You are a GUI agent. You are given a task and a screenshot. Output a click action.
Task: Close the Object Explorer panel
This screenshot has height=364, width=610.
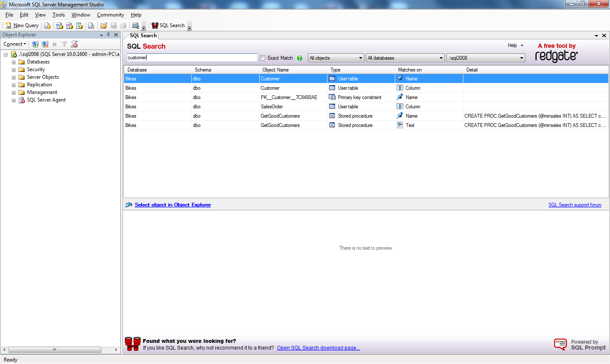point(116,35)
